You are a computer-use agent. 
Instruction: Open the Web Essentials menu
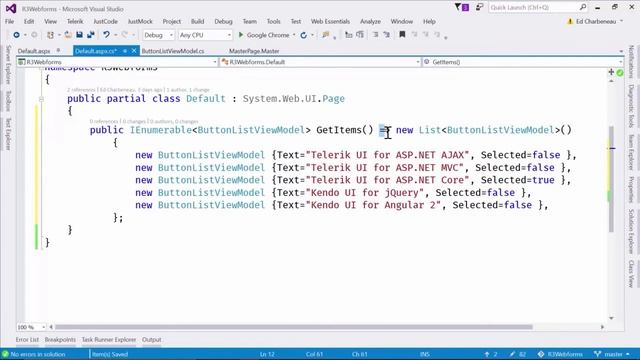(330, 21)
